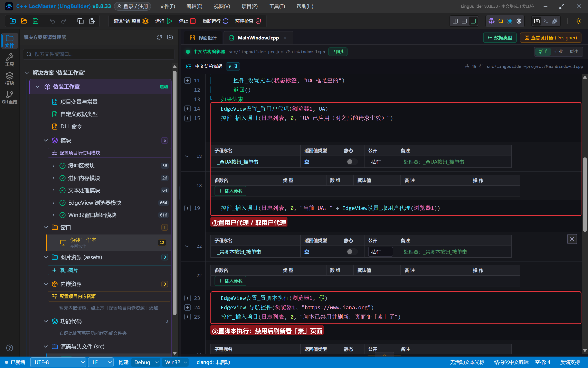The image size is (588, 368).
Task: Select the 专业 editing mode
Action: click(x=559, y=52)
